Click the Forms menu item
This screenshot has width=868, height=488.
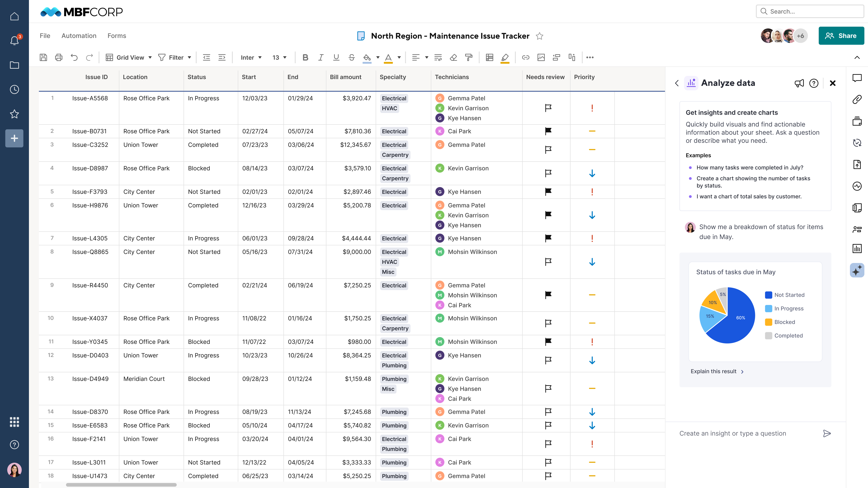click(117, 36)
